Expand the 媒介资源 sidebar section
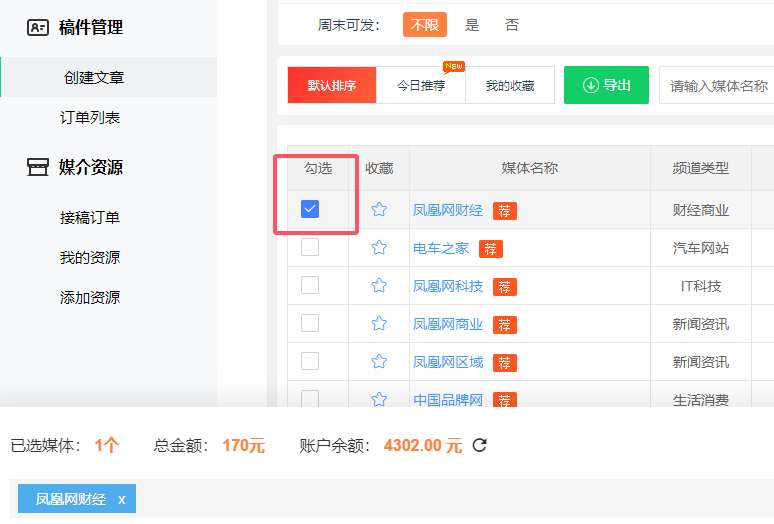 (90, 167)
